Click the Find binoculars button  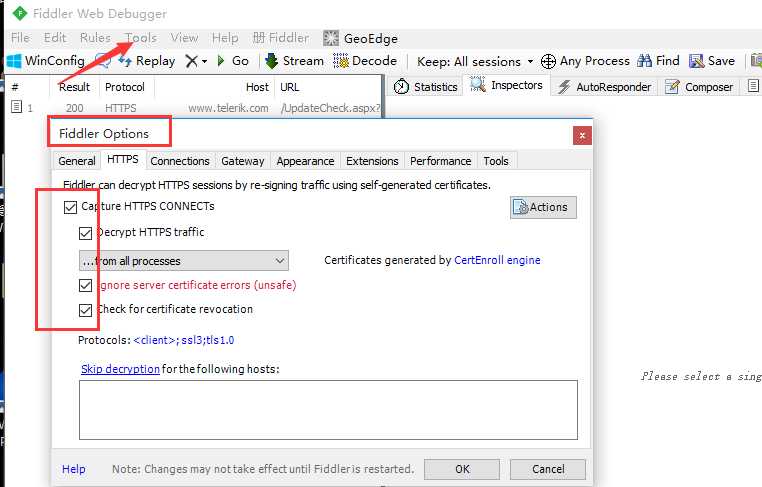(x=658, y=61)
